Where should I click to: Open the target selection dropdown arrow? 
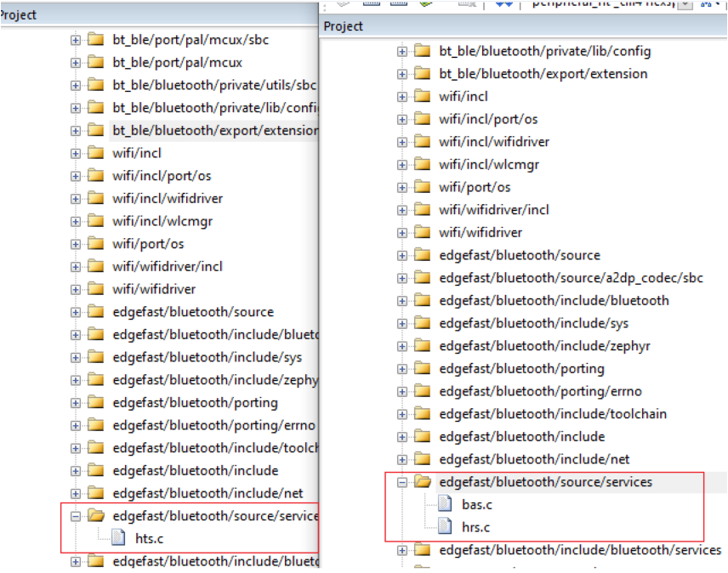tap(684, 4)
